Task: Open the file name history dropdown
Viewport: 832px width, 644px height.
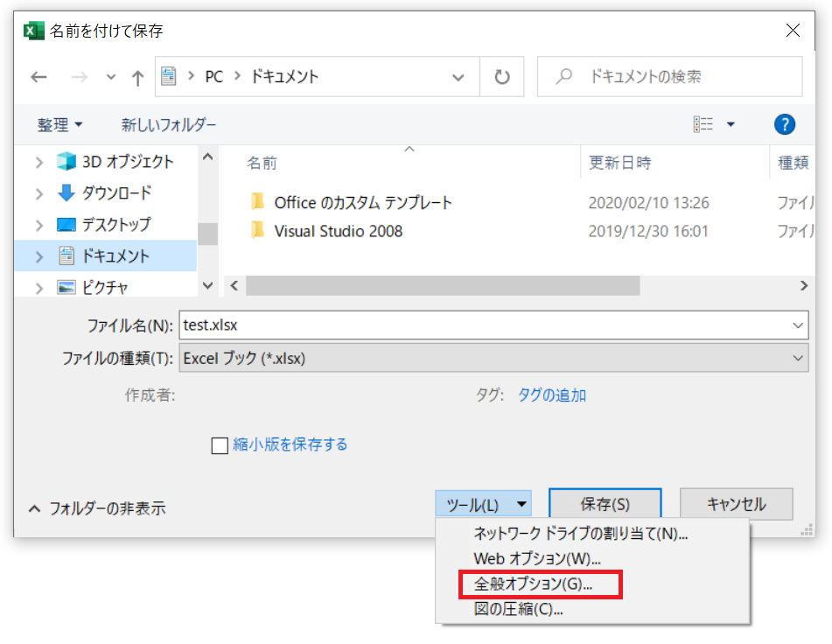Action: click(798, 325)
